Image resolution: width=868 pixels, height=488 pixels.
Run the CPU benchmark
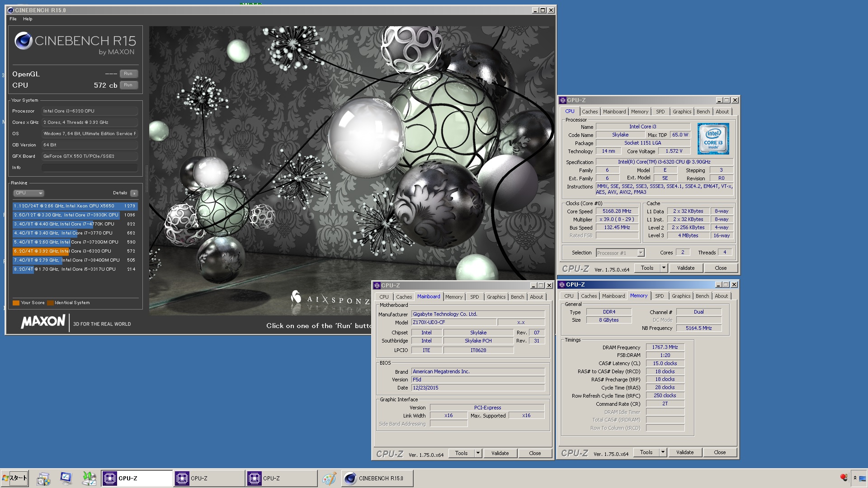(x=128, y=85)
